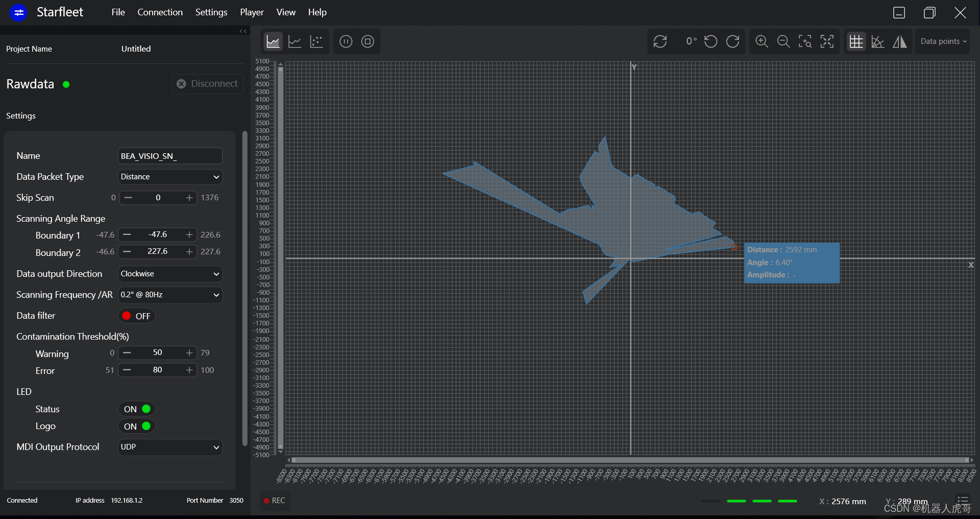The height and width of the screenshot is (519, 980).
Task: Click the 0° rotation angle readout
Action: point(691,41)
